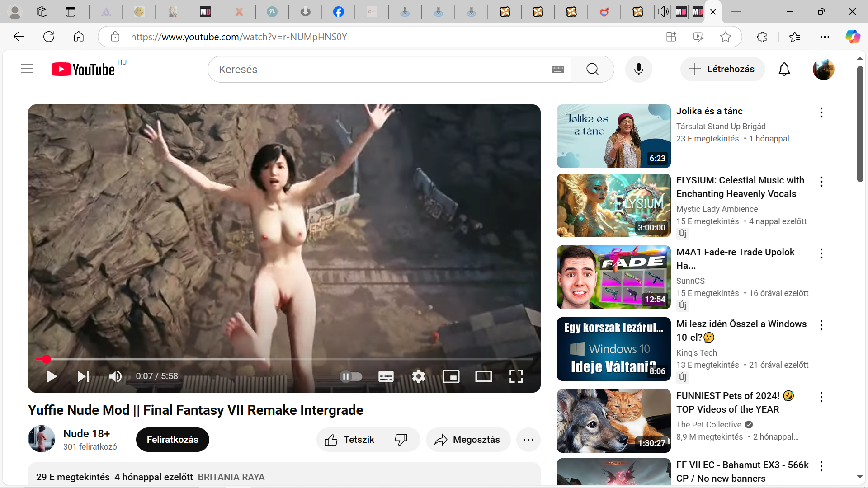Open M4A1 Fade-re Trade Upolok video
Screen dimensions: 868x488
click(x=735, y=259)
